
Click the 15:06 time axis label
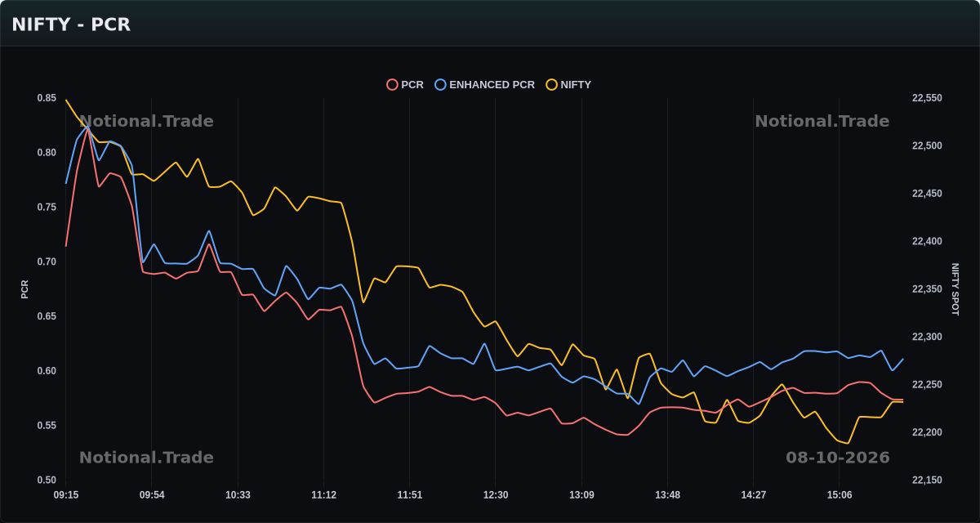coord(840,495)
